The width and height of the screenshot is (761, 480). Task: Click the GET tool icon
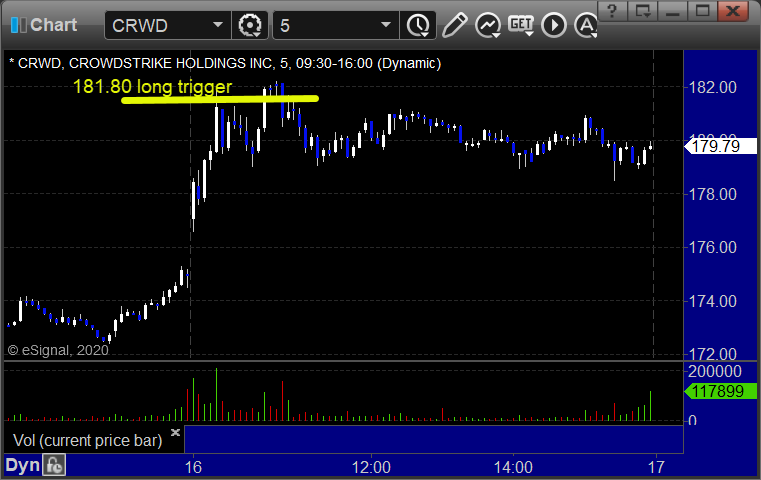click(521, 24)
